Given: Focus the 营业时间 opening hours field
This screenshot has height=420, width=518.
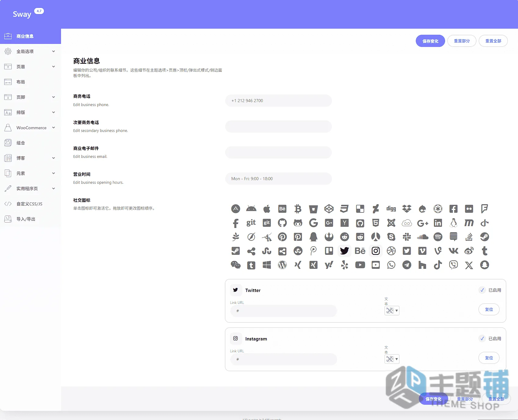Looking at the screenshot, I should tap(278, 179).
